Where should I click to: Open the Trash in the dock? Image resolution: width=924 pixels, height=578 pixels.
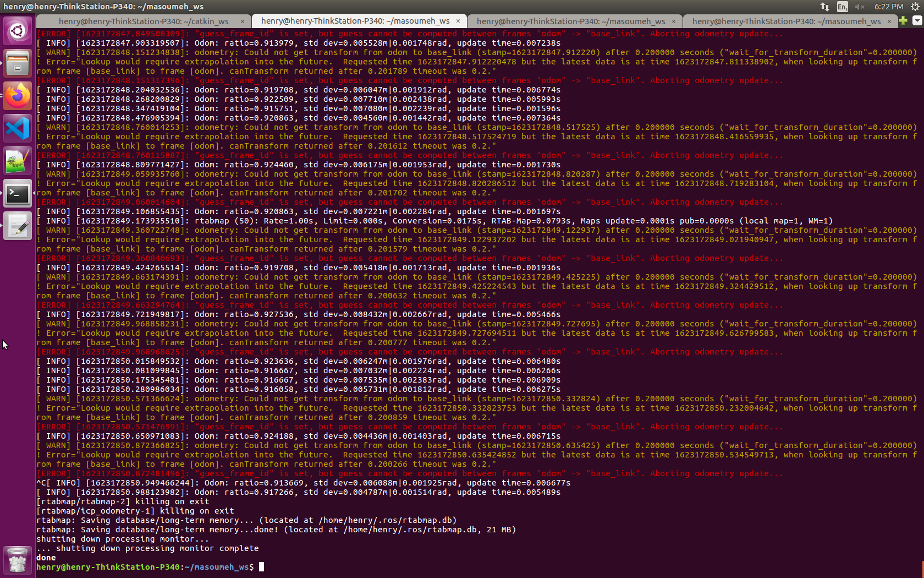[x=18, y=560]
